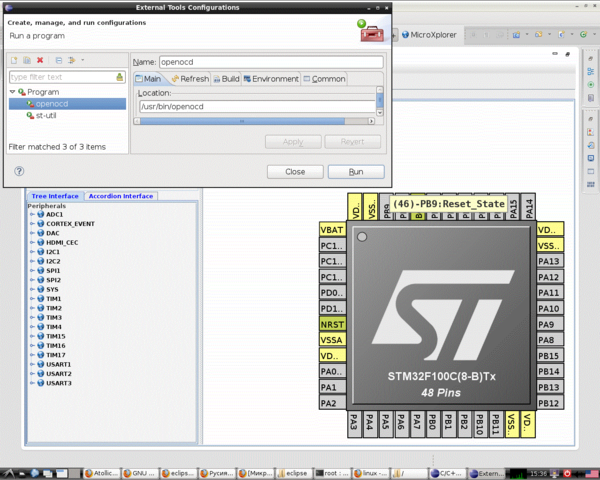Click the clear filter text icon
600x480 pixels.
(120, 77)
